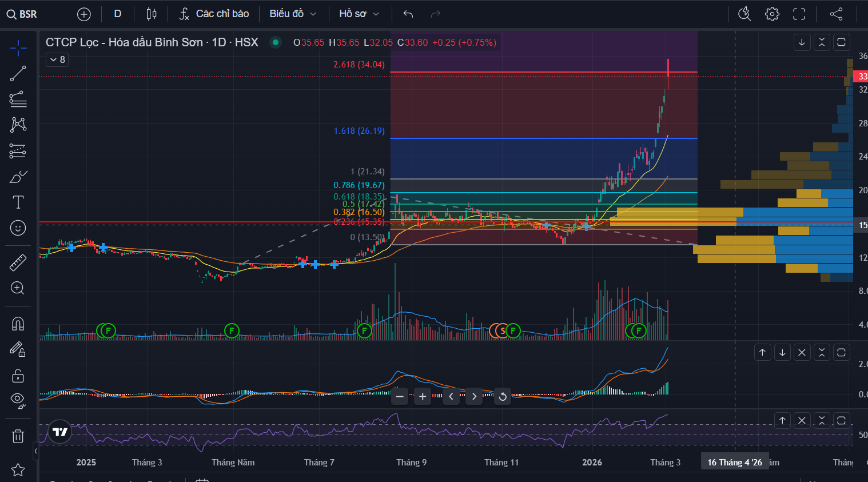This screenshot has height=482, width=868.
Task: Click the red 33 current price label
Action: point(861,76)
